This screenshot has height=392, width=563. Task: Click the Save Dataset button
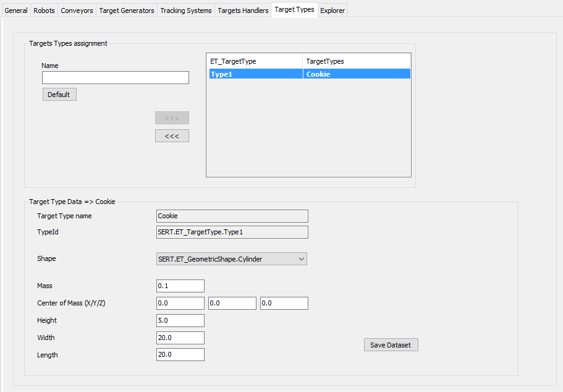pyautogui.click(x=391, y=345)
